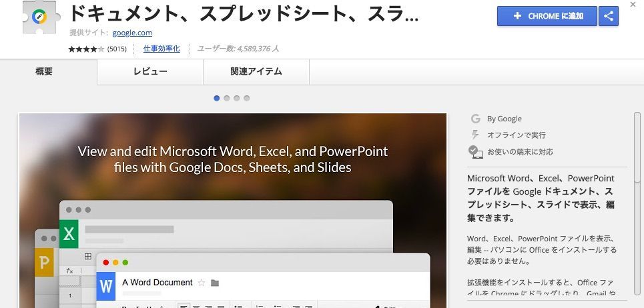Viewport: 644px width, 308px height.
Task: Click the promotional screenshot headline text
Action: (232, 159)
